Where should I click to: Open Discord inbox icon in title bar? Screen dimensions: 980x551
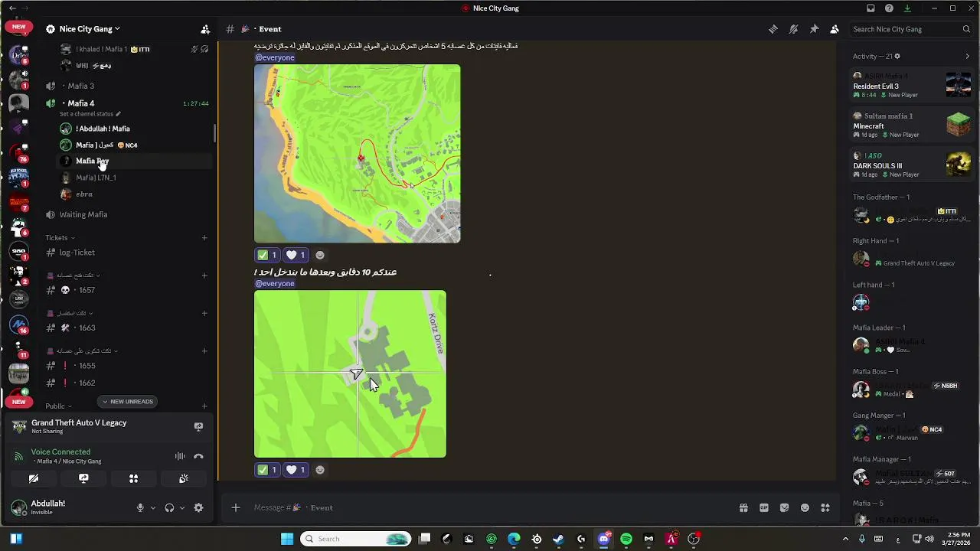(x=871, y=8)
